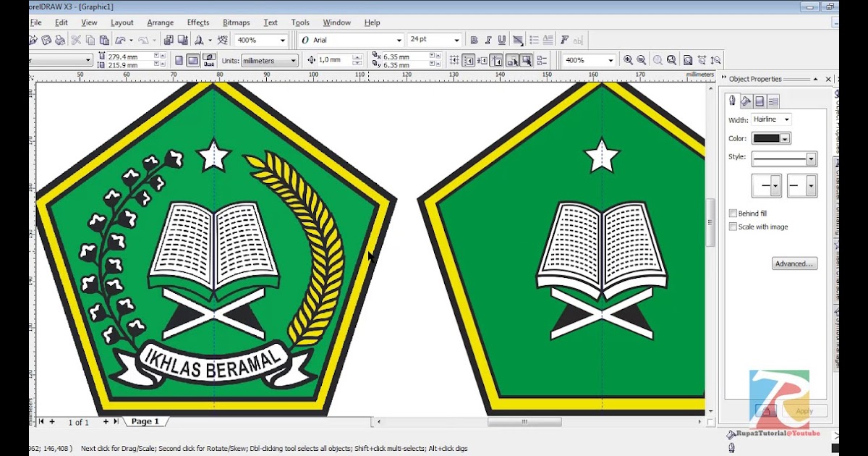Open the Fill bucket tab in Object Properties

pyautogui.click(x=746, y=101)
